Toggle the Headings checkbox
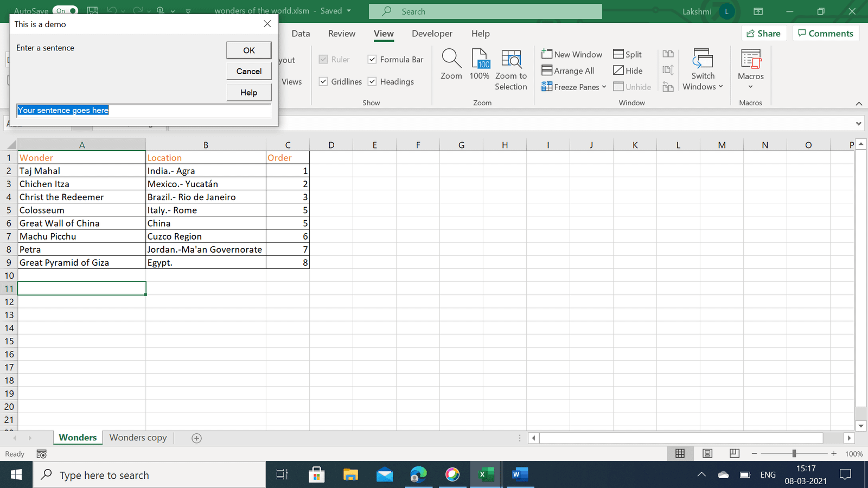Viewport: 868px width, 488px height. tap(372, 81)
